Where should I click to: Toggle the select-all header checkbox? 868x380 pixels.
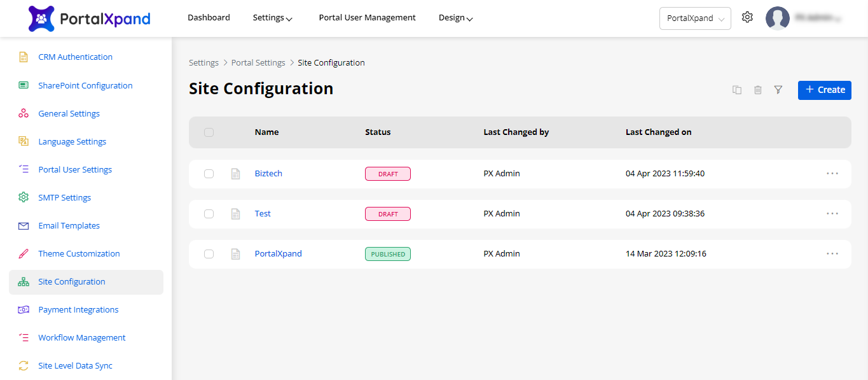(x=209, y=132)
